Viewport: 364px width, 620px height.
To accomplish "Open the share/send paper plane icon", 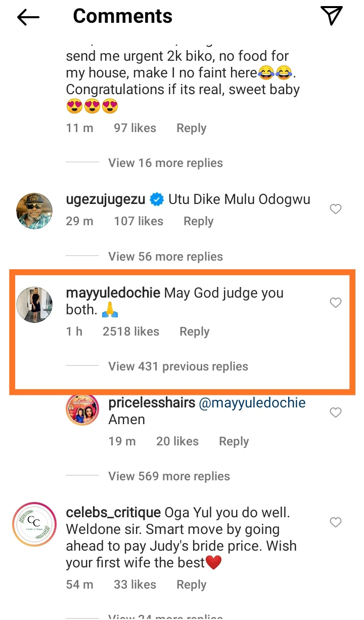I will [x=332, y=16].
